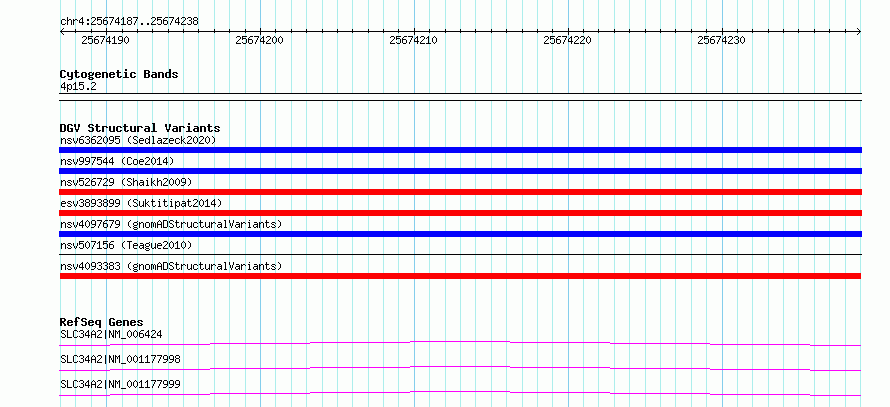Click the 4p15.2 band label
Image resolution: width=890 pixels, height=407 pixels.
tap(78, 87)
